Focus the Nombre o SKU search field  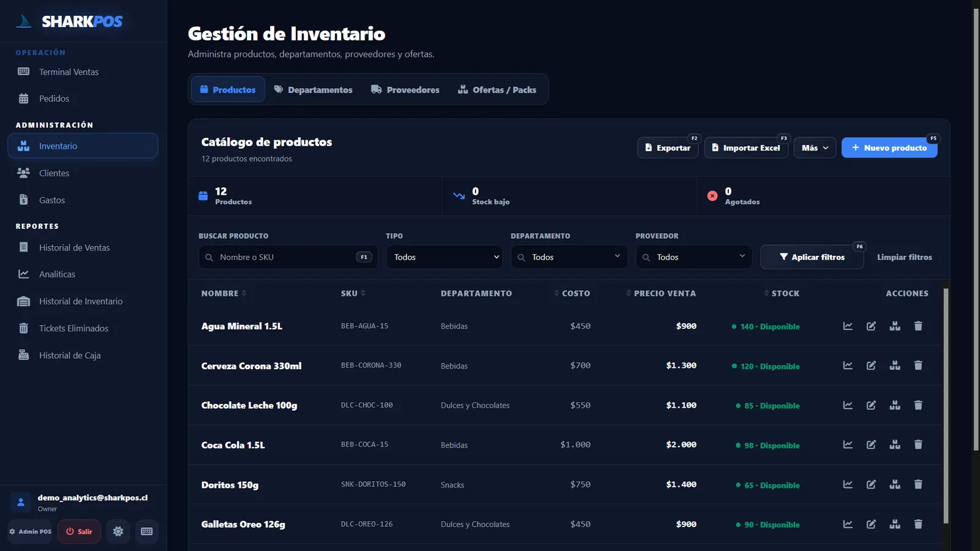point(288,257)
